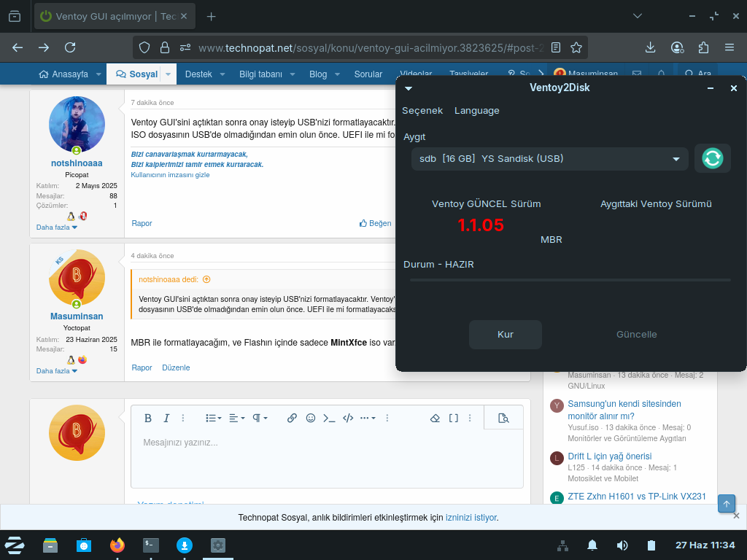This screenshot has height=560, width=747.
Task: Jump to top with arrow button
Action: pyautogui.click(x=727, y=504)
